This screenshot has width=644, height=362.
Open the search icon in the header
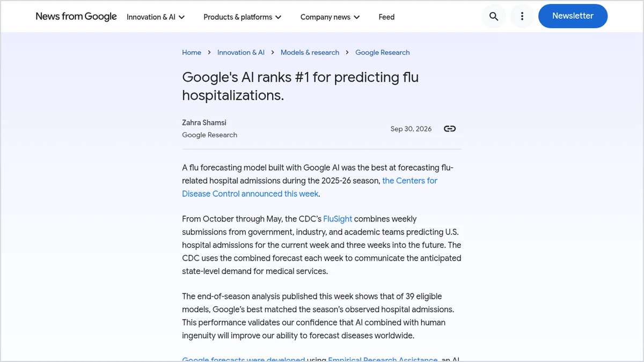click(494, 17)
